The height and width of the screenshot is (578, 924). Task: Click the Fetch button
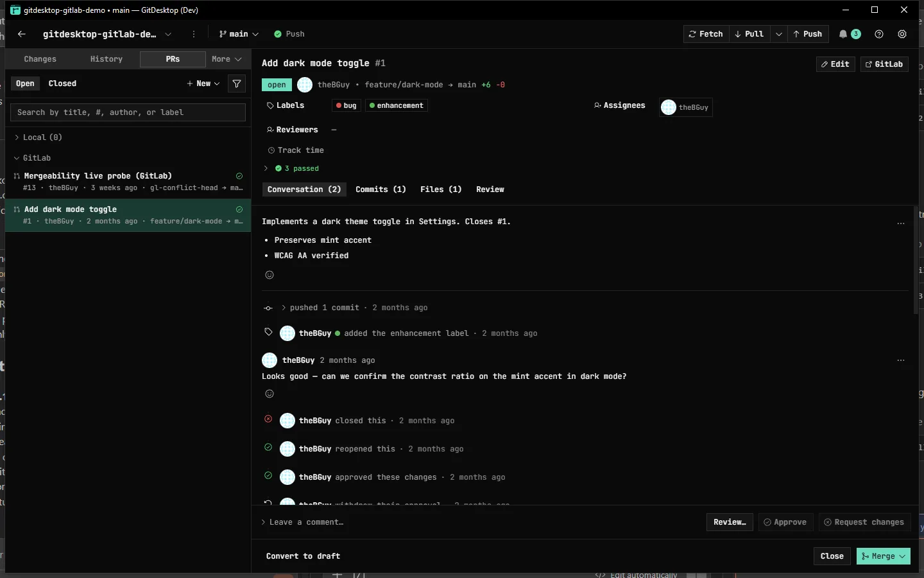[x=706, y=34]
